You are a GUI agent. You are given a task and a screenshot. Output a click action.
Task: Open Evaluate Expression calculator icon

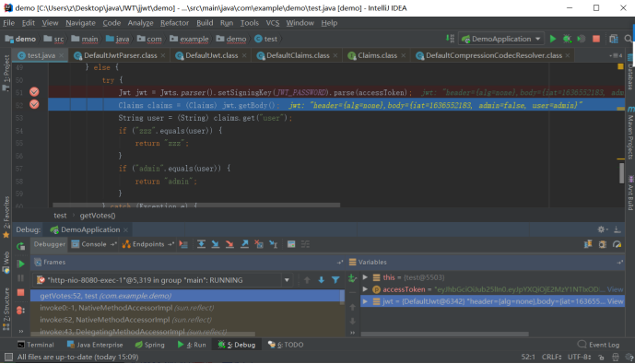pos(291,244)
